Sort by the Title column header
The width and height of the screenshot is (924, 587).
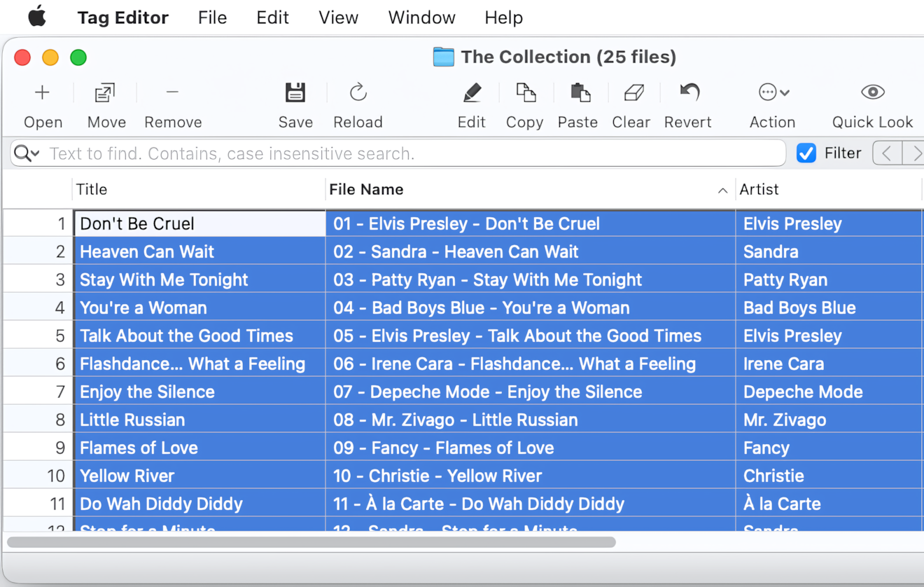click(x=199, y=189)
